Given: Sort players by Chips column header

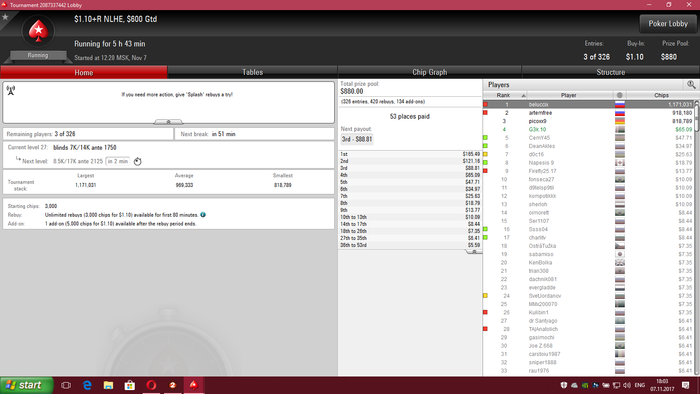Looking at the screenshot, I should (661, 95).
